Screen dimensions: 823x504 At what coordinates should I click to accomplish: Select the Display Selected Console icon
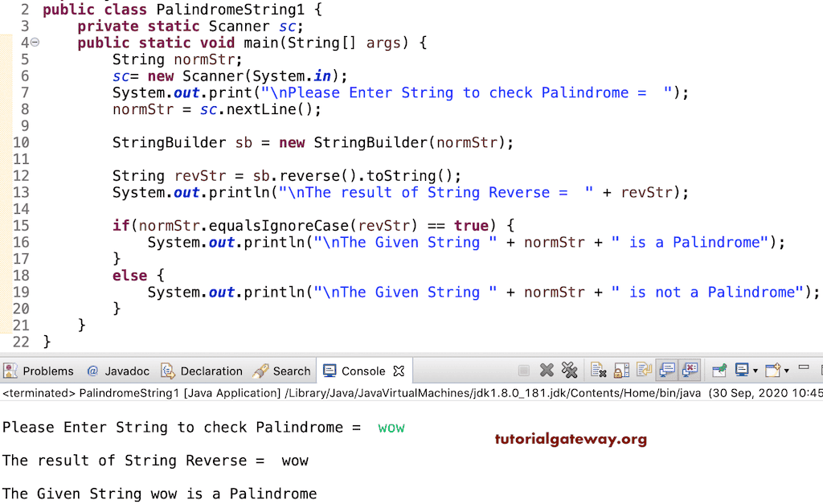tap(742, 370)
